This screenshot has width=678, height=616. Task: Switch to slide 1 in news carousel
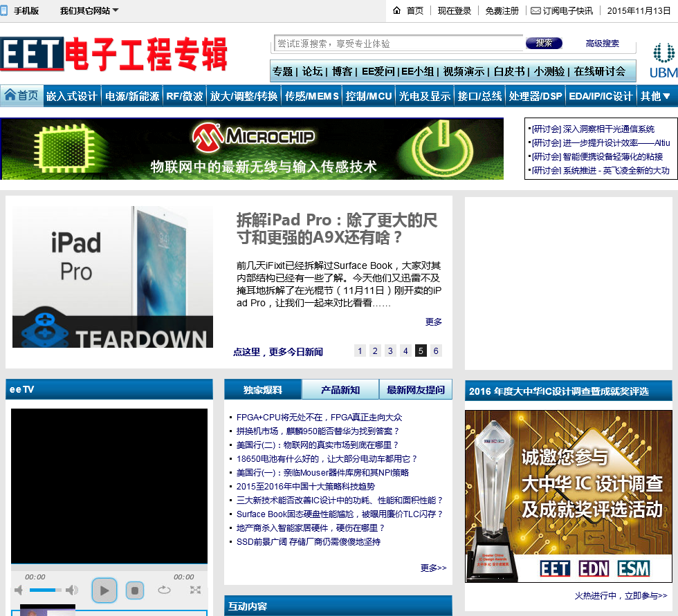click(x=360, y=351)
